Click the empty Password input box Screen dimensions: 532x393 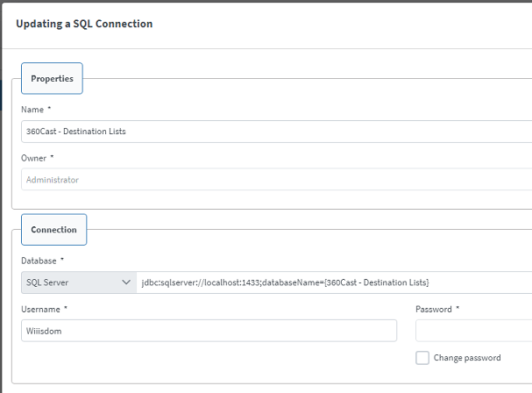pyautogui.click(x=473, y=331)
